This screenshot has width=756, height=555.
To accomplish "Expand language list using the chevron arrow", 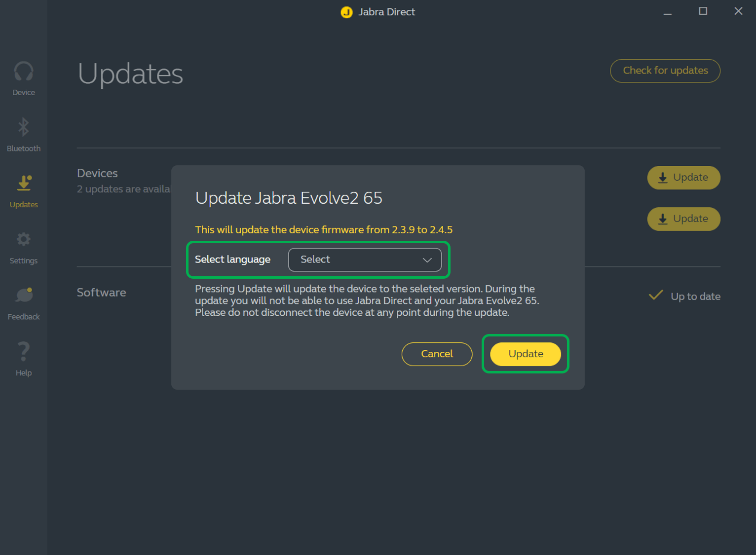I will (427, 260).
